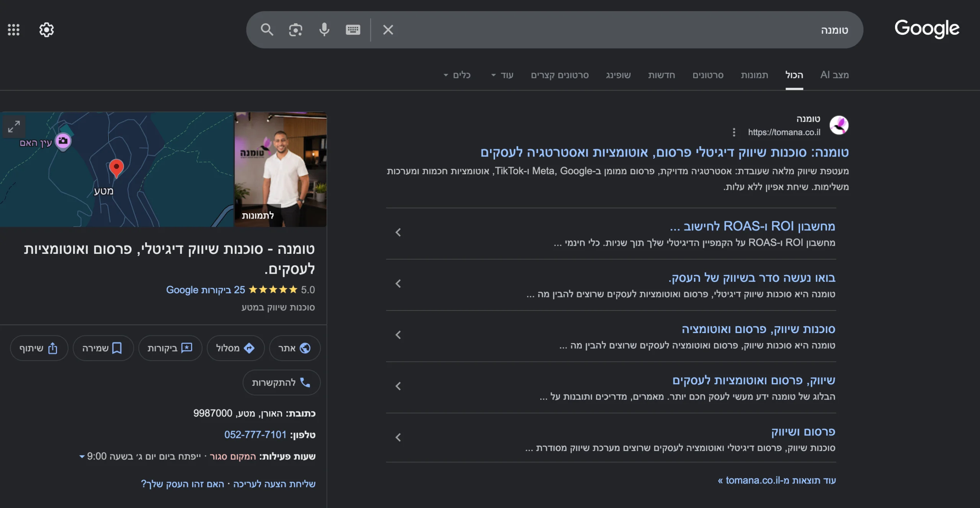Expand chevron for שיווק, פרסום ואוטומציות לעסקים row

pos(398,386)
